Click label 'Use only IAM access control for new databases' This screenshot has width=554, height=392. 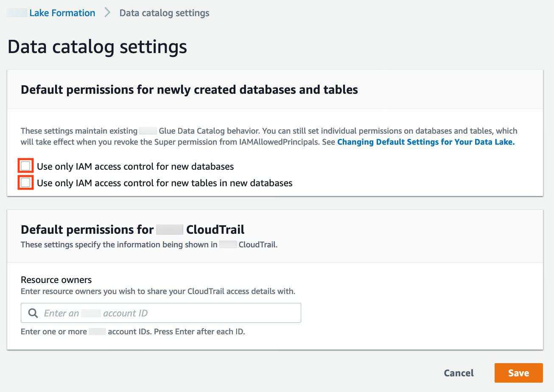pyautogui.click(x=135, y=166)
